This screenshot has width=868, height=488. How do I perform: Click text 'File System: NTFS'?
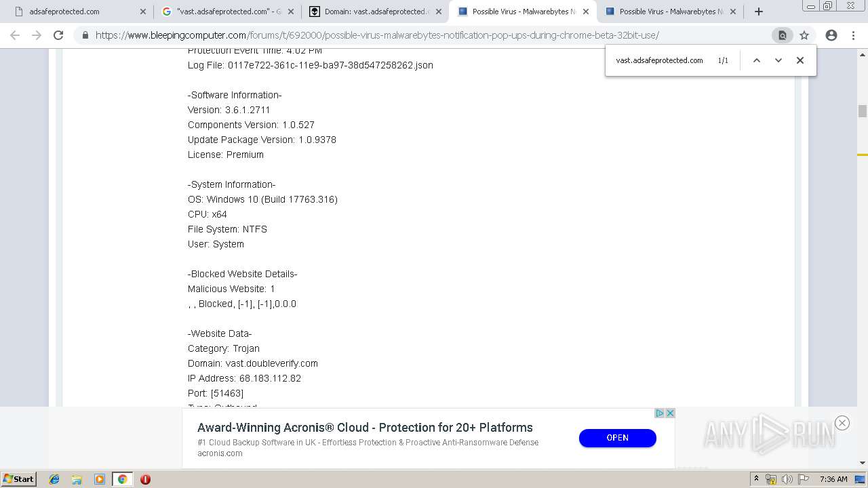tap(227, 229)
